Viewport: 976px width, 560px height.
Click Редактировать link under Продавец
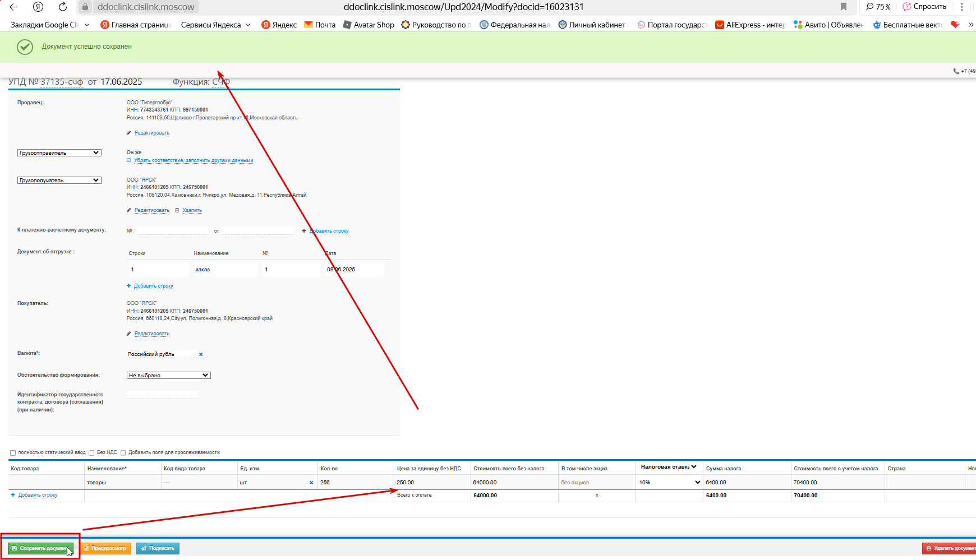(151, 133)
